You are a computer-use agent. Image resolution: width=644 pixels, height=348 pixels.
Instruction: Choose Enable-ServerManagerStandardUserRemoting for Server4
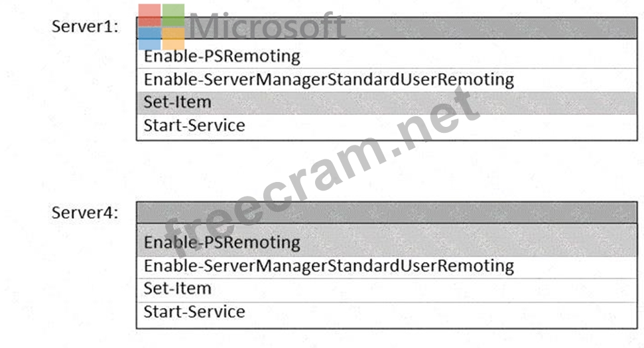(x=329, y=266)
